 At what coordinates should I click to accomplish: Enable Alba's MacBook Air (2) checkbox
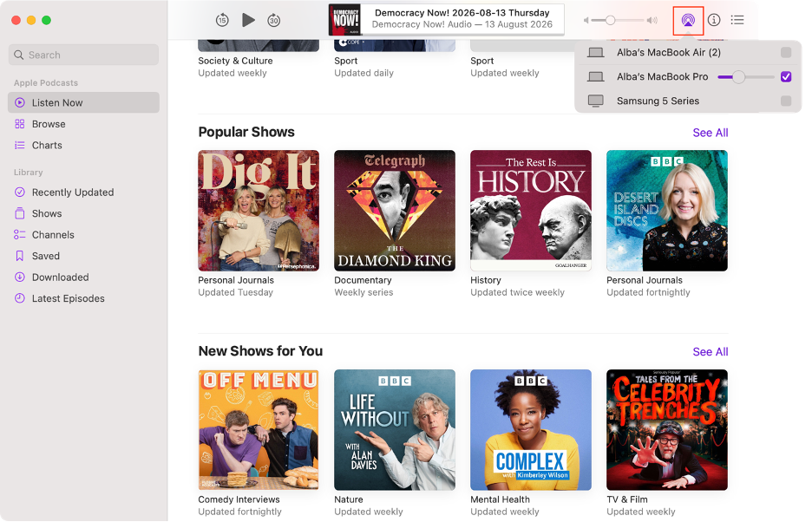click(786, 52)
